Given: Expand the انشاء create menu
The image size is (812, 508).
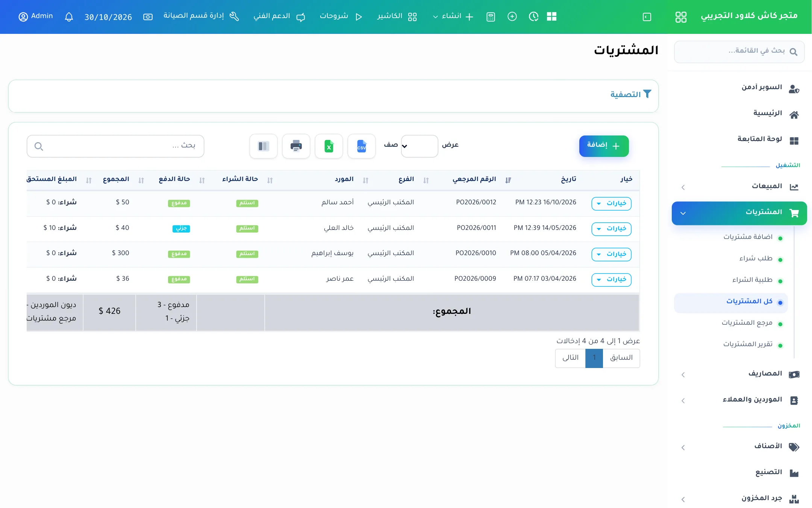Looking at the screenshot, I should [x=453, y=17].
